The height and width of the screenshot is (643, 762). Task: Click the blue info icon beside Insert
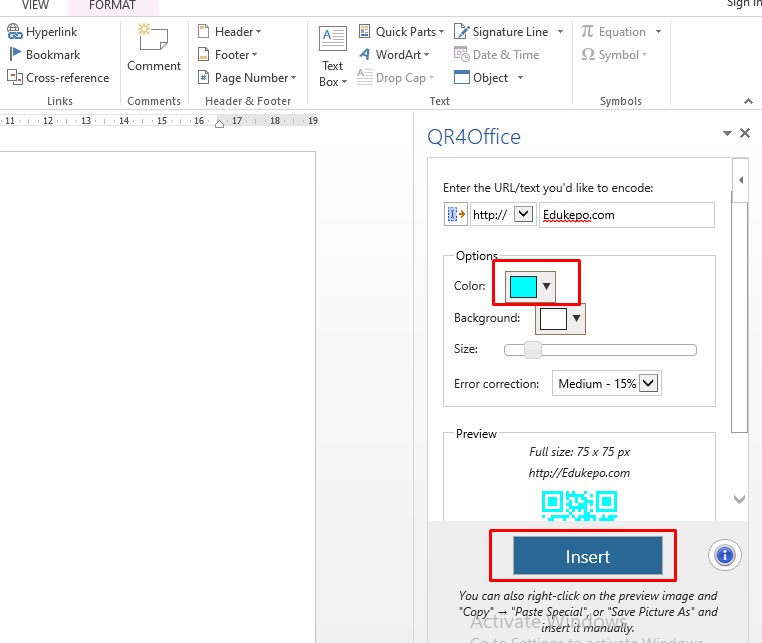pyautogui.click(x=725, y=555)
